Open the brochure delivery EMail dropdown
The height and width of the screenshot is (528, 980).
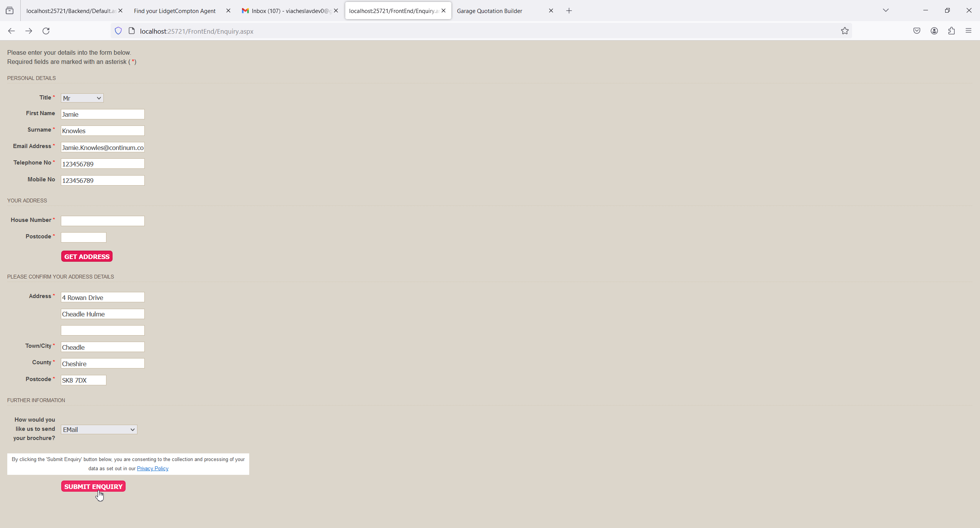pos(99,430)
